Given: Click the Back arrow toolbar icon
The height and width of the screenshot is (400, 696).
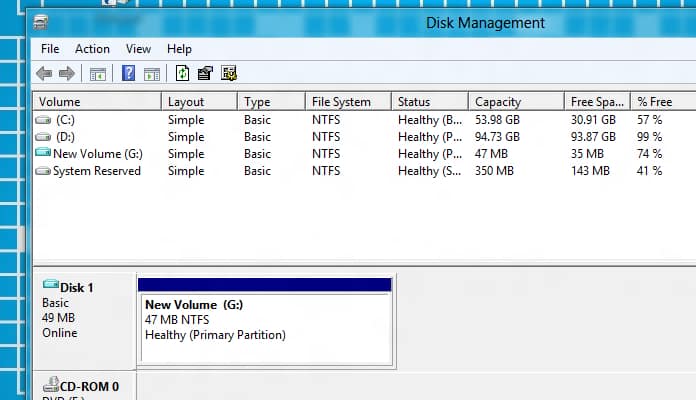Looking at the screenshot, I should coord(44,73).
